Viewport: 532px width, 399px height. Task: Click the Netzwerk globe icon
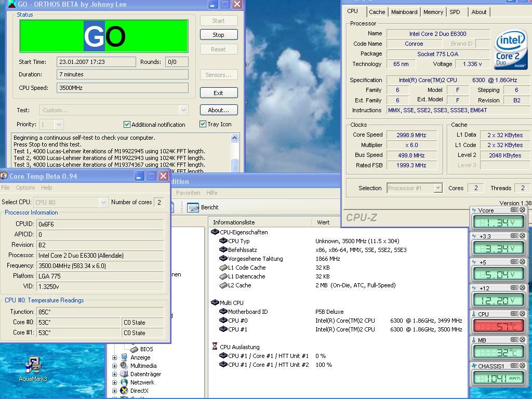(x=125, y=382)
